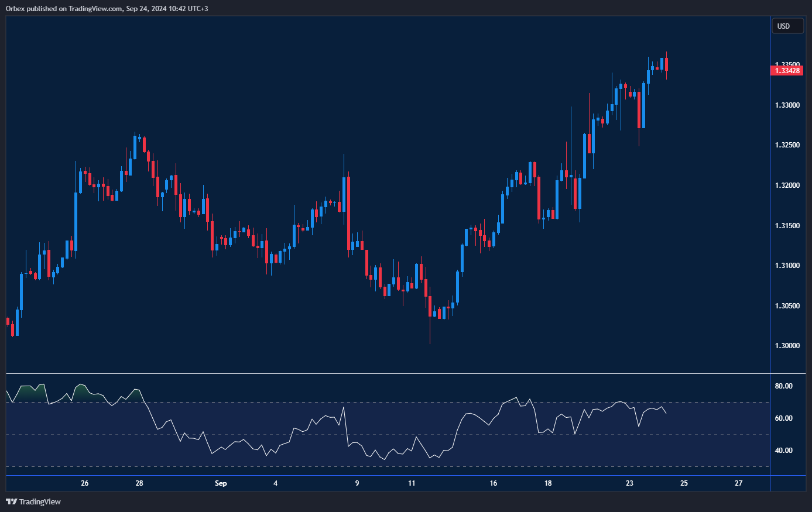Click the 1.30000 price level on axis
This screenshot has height=512, width=812.
pyautogui.click(x=787, y=346)
